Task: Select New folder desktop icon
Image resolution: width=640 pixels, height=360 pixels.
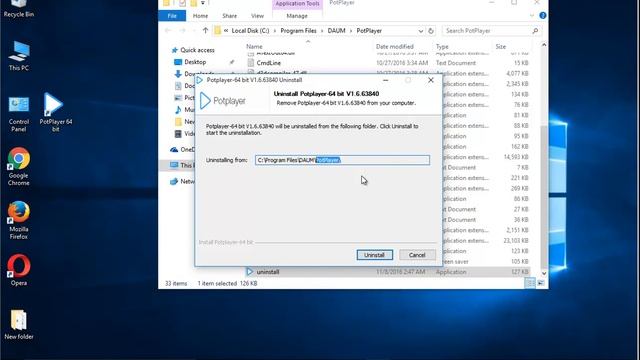Action: pyautogui.click(x=19, y=324)
